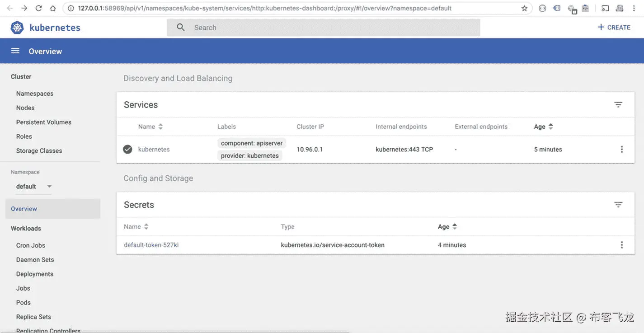Click the browser forward arrow
The height and width of the screenshot is (333, 644).
(x=24, y=8)
